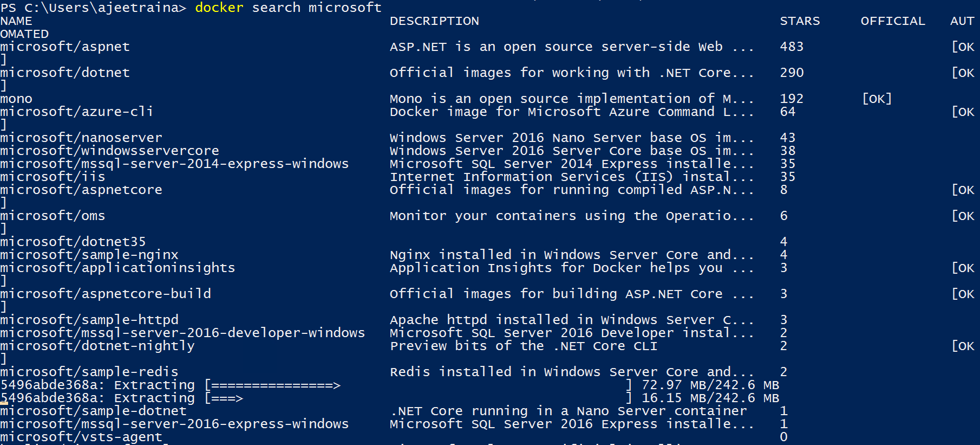Select the microsoft/iis image name
Screen dimensions: 980x445
coord(53,177)
